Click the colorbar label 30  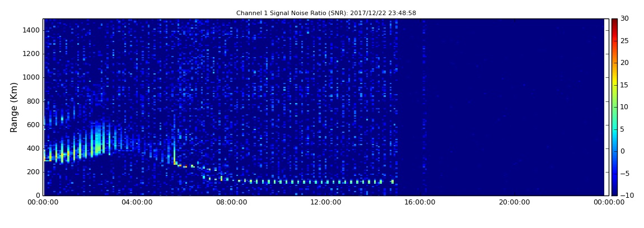click(625, 18)
